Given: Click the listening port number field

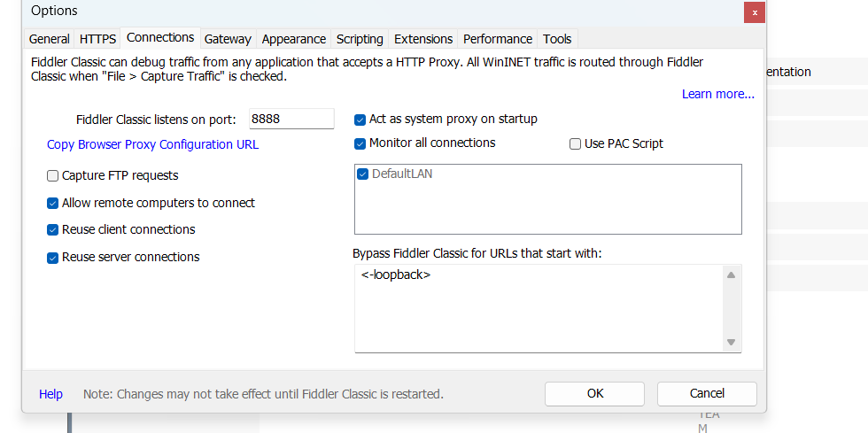Looking at the screenshot, I should [x=291, y=119].
